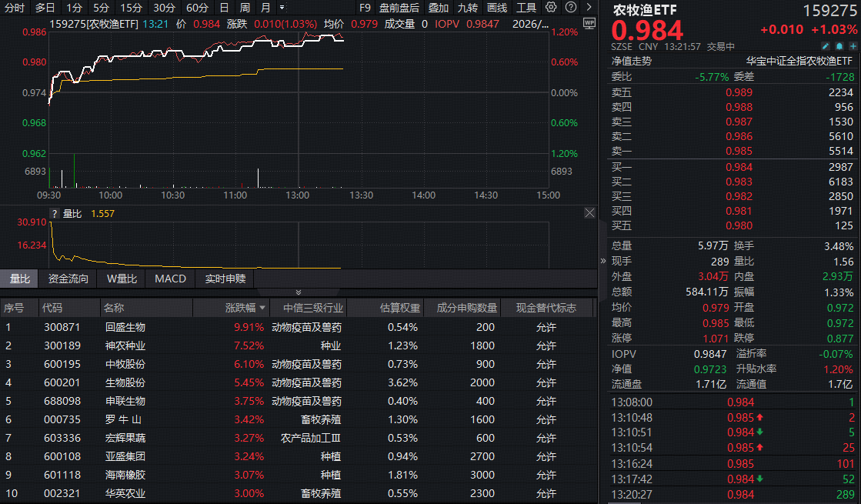
Task: Expand the period dropdown arrow after 月
Action: coord(282,7)
